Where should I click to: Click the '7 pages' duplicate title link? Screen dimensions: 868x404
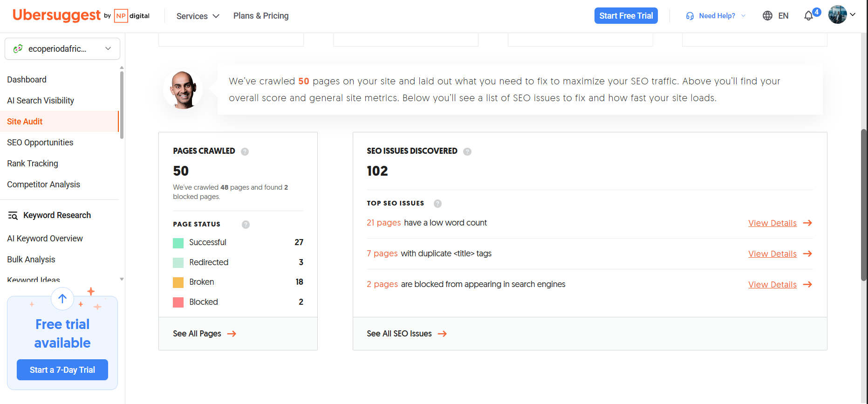tap(382, 253)
